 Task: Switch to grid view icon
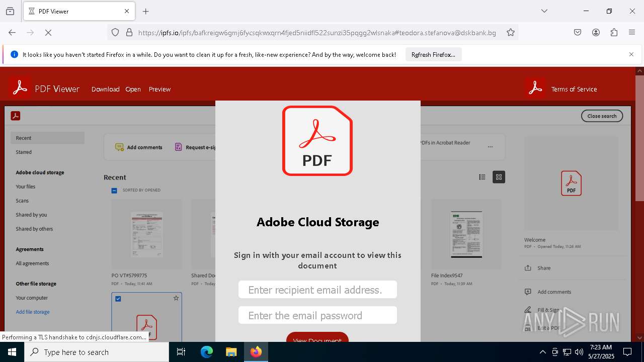[499, 177]
